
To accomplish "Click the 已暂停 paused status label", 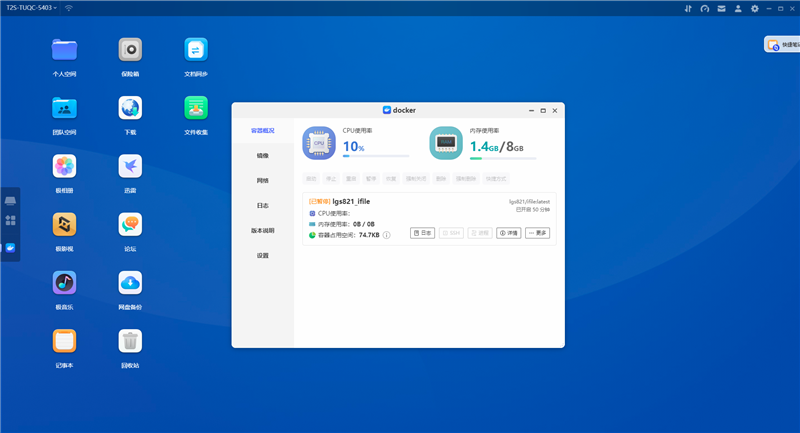I will [320, 201].
